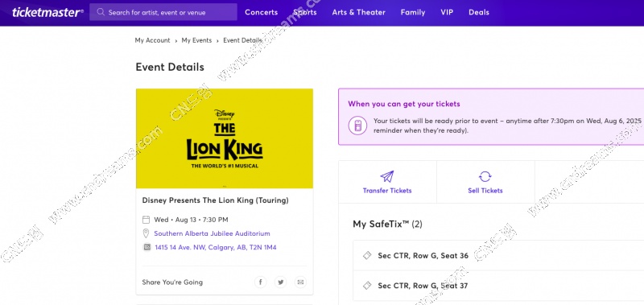Click the Sell Tickets circular arrows icon
This screenshot has width=644, height=305.
click(485, 176)
